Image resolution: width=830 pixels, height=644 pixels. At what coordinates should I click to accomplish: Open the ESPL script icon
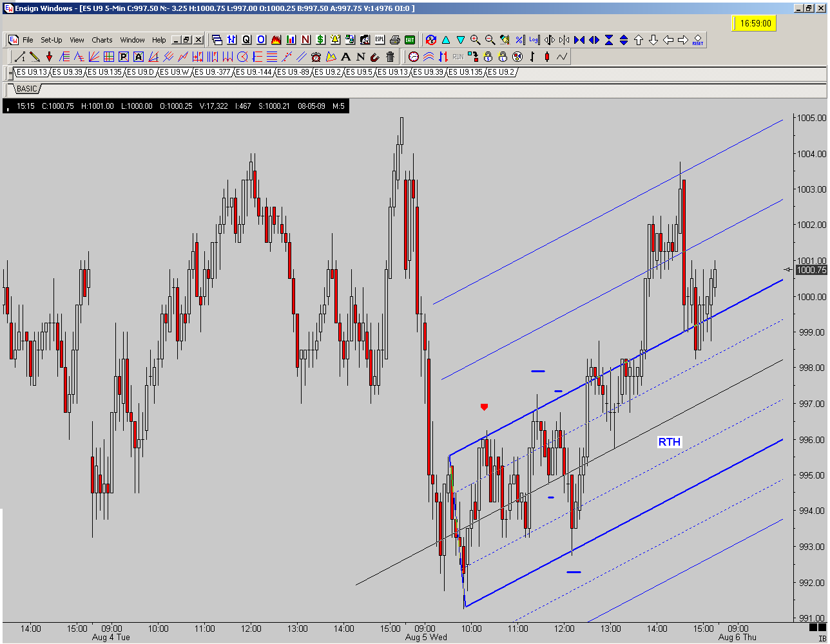[x=380, y=40]
